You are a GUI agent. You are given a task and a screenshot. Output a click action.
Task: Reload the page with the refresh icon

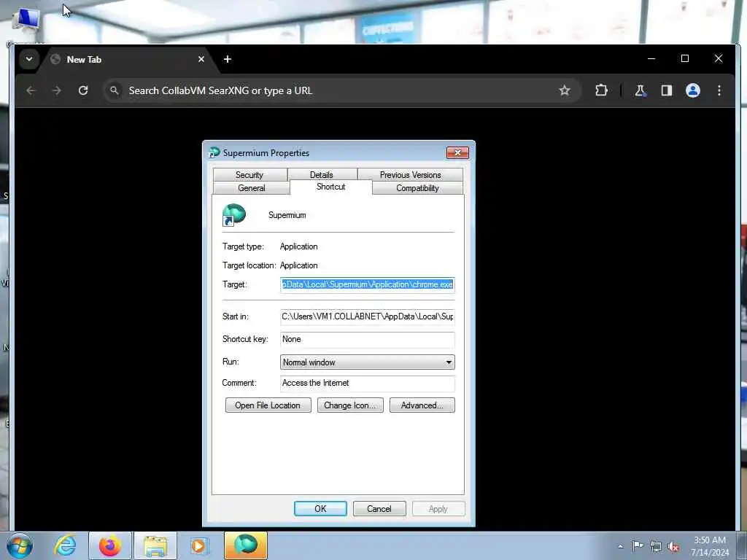[83, 90]
